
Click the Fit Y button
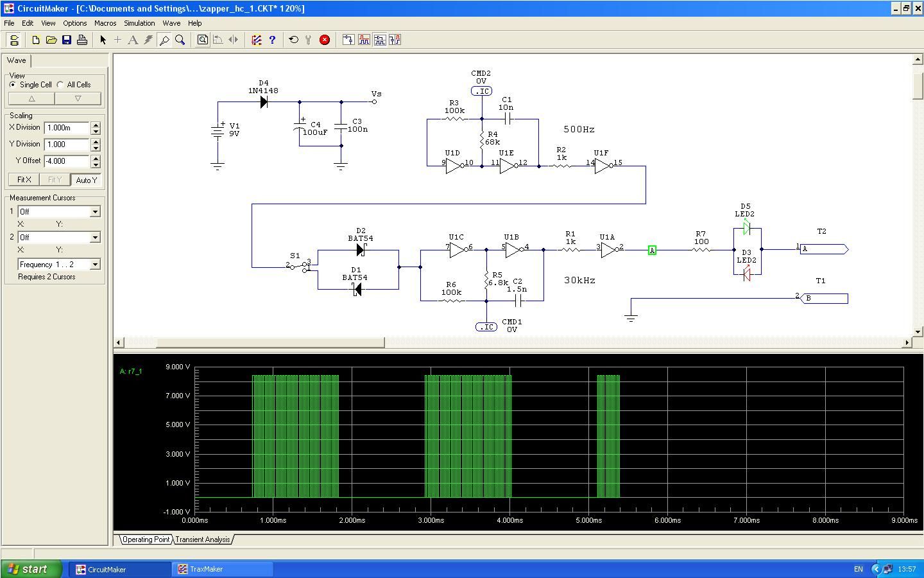pyautogui.click(x=55, y=180)
